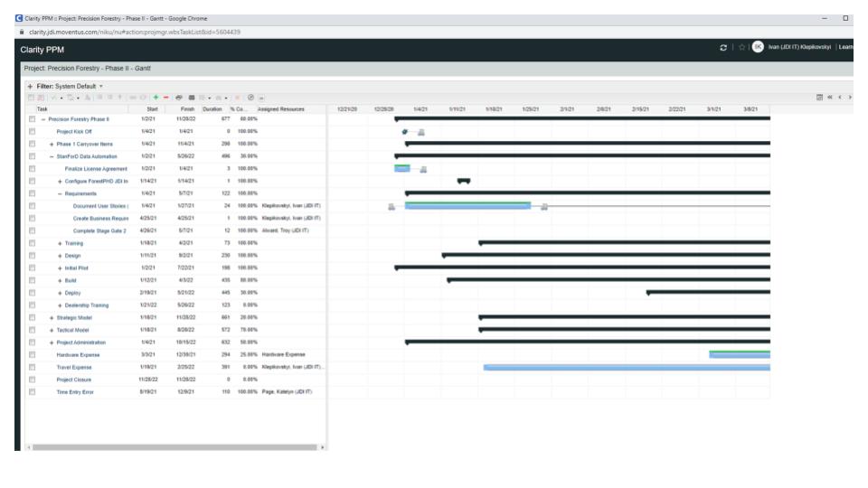Collapse the Requirements task group
Viewport: 868px width, 488px height.
[x=60, y=193]
